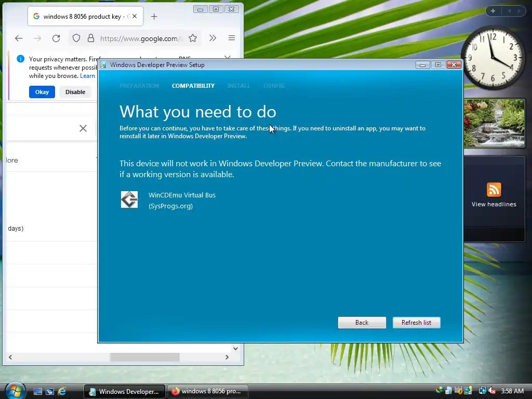Click the Refresh list button
Image resolution: width=532 pixels, height=399 pixels.
coord(416,322)
